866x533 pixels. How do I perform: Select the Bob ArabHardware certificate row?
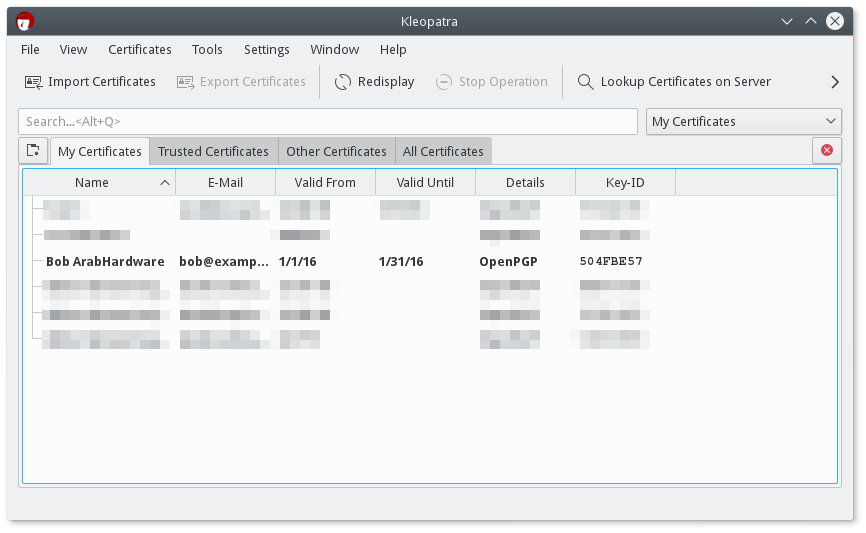tap(430, 261)
